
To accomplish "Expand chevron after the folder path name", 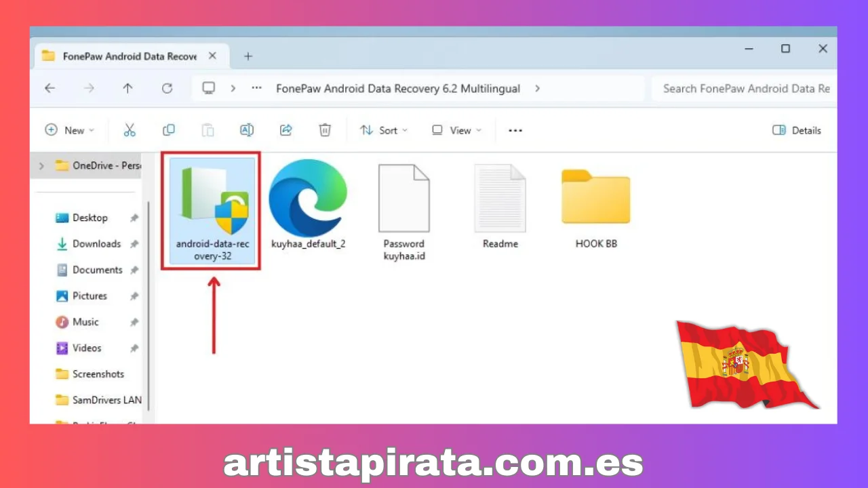I will coord(537,88).
